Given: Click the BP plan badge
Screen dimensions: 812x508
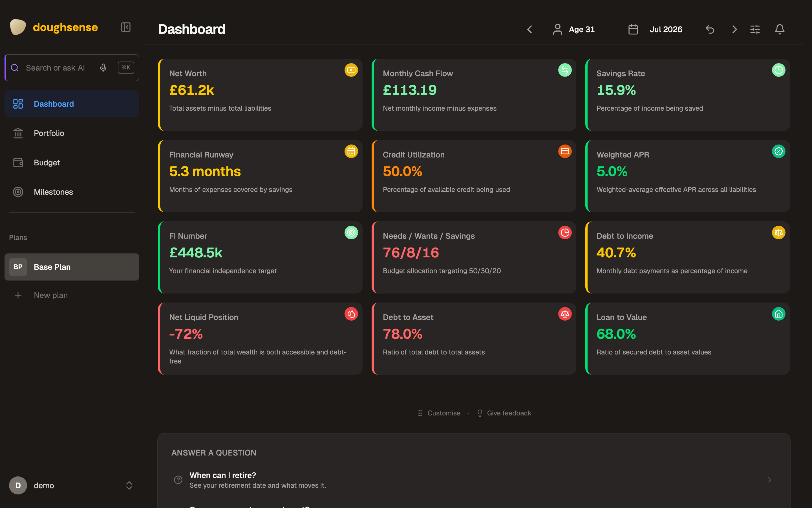Looking at the screenshot, I should pos(18,267).
